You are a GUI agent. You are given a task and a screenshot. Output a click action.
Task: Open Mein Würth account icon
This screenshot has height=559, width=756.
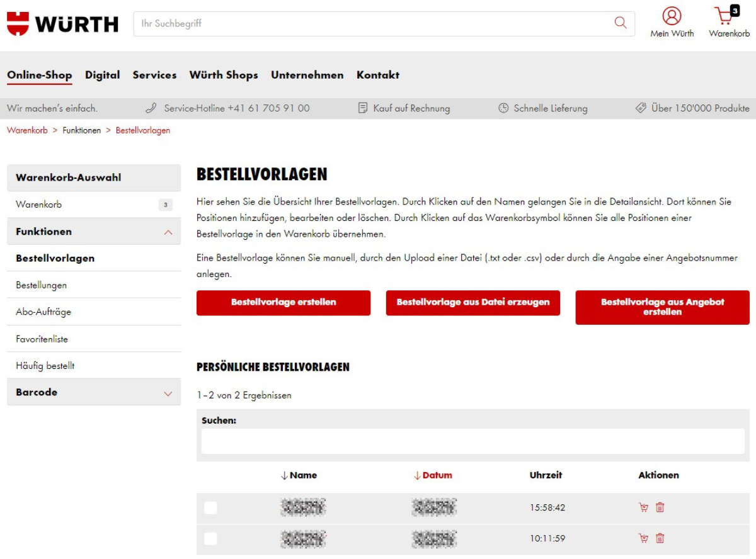(672, 16)
